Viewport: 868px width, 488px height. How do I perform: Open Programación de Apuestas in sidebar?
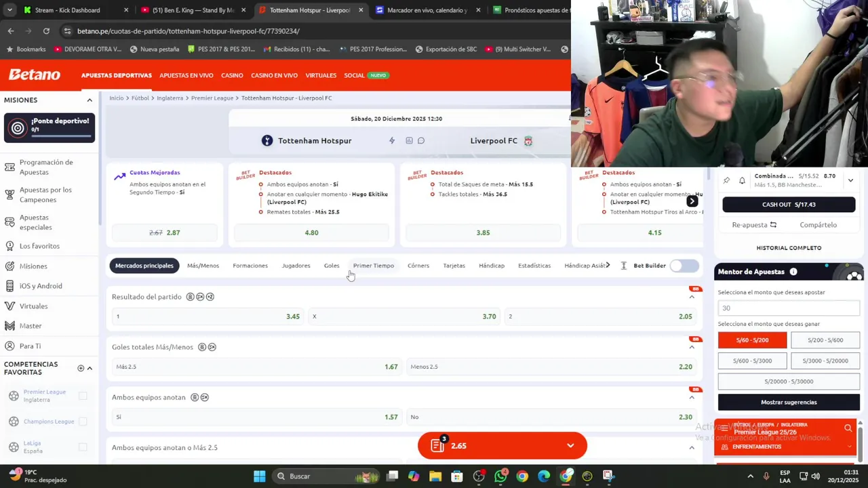coord(45,167)
